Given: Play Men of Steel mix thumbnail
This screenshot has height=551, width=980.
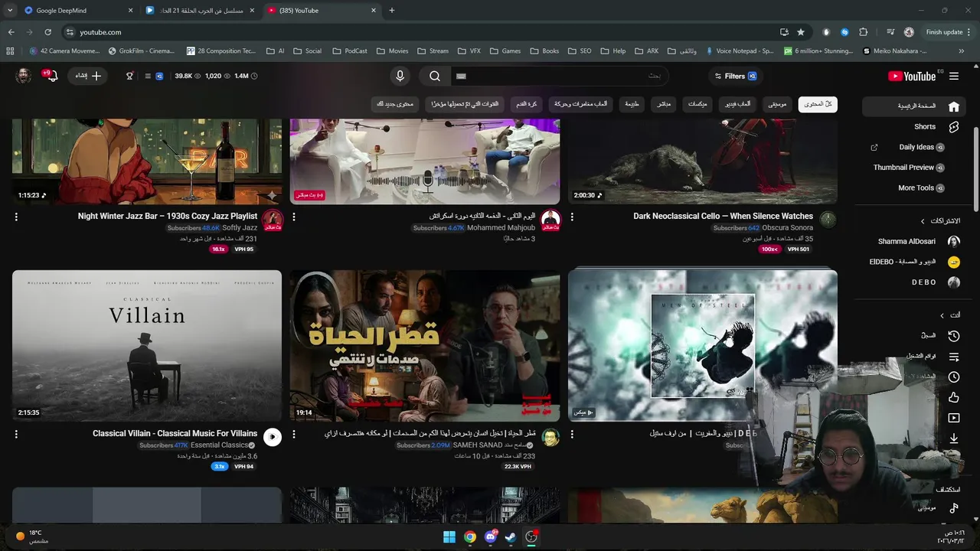Looking at the screenshot, I should tap(703, 345).
